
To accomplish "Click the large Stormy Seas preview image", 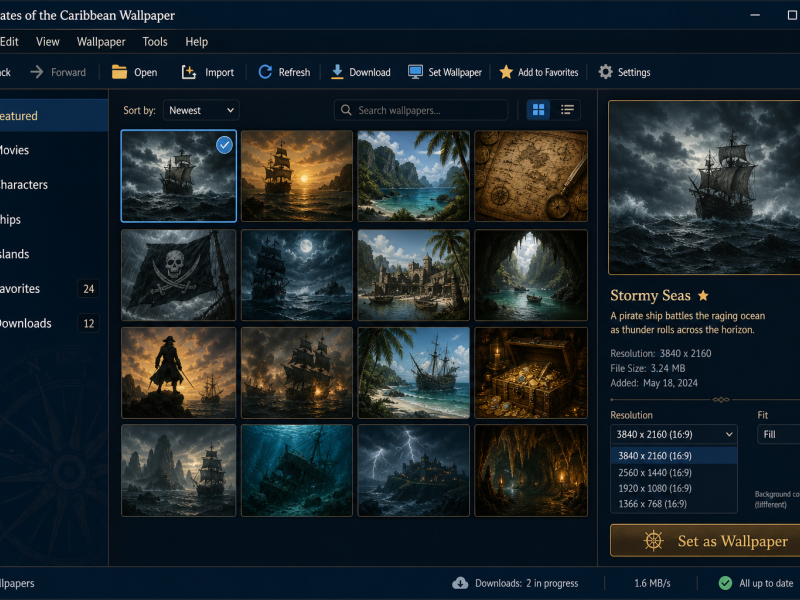I will pyautogui.click(x=704, y=187).
